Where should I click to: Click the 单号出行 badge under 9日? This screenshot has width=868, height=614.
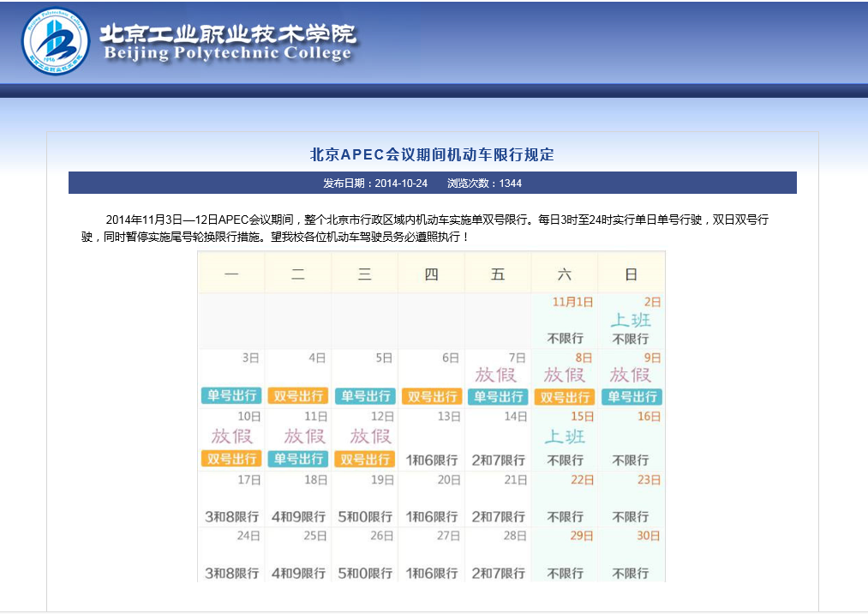632,397
